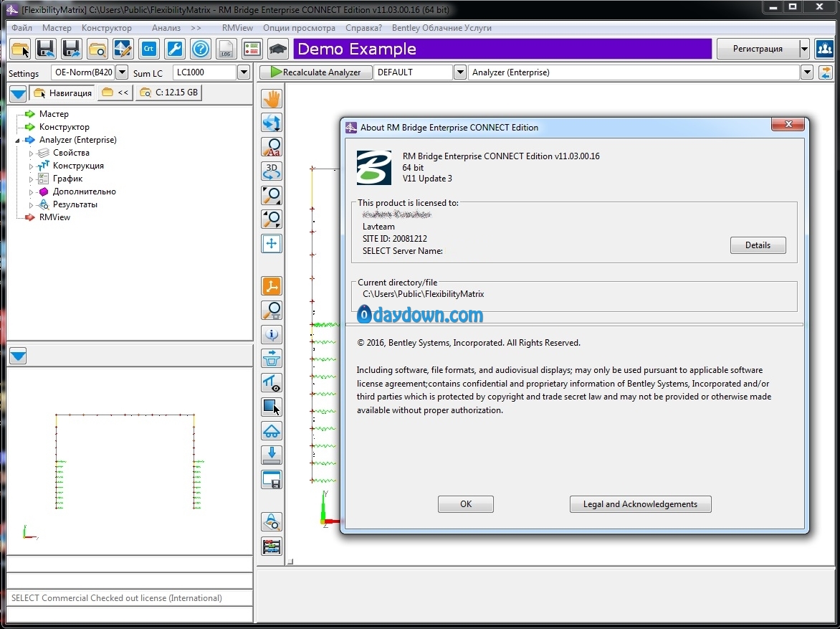Click the zoom window magnifier with corner arrows

coord(272,195)
